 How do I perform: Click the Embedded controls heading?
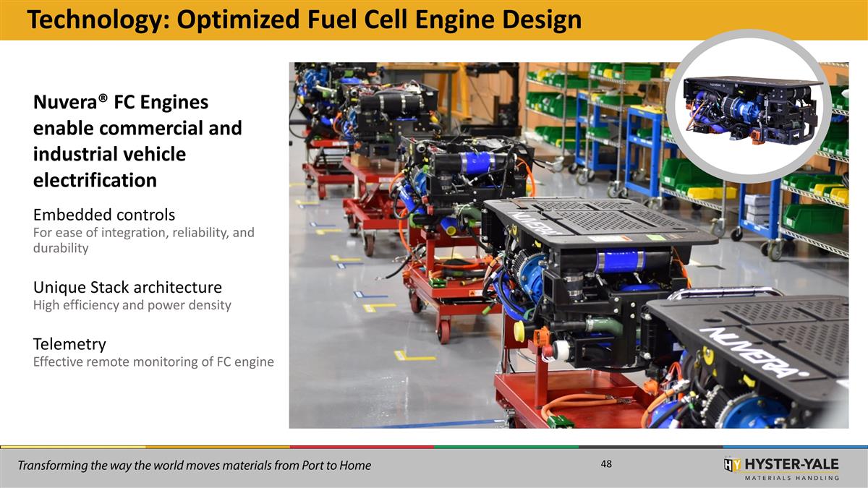[x=103, y=215]
